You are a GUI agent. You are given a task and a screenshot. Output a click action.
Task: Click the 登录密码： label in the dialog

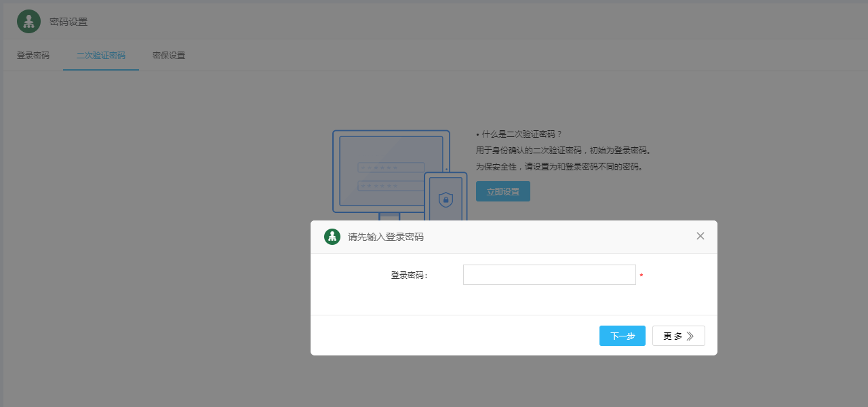coord(409,275)
